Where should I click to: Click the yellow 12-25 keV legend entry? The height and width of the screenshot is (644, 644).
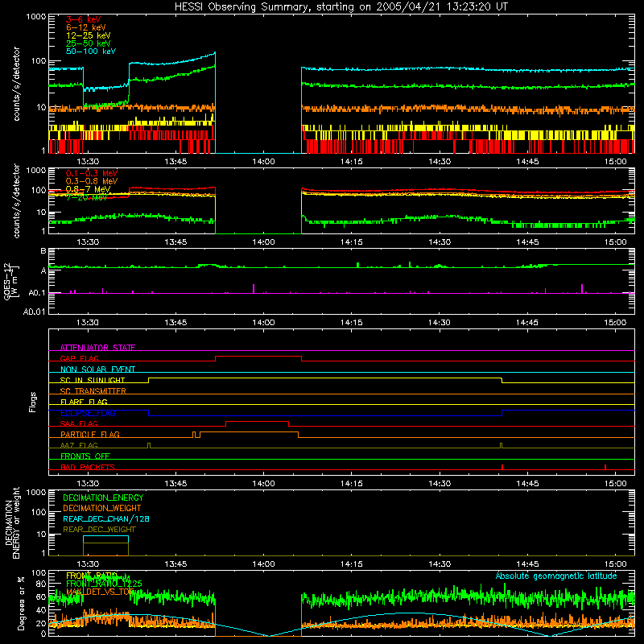click(x=89, y=35)
